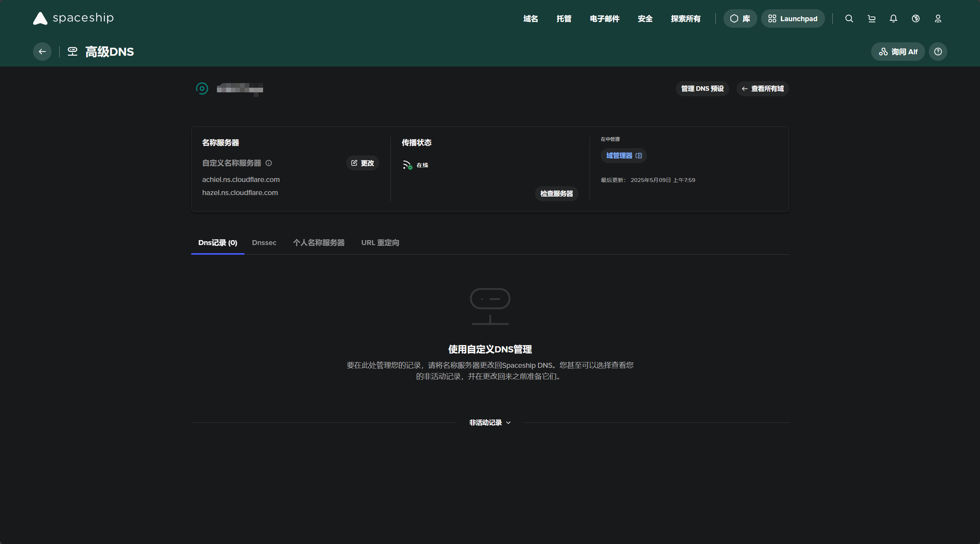Screen dimensions: 980x544
Task: Open the 探索所有 menu
Action: (685, 18)
